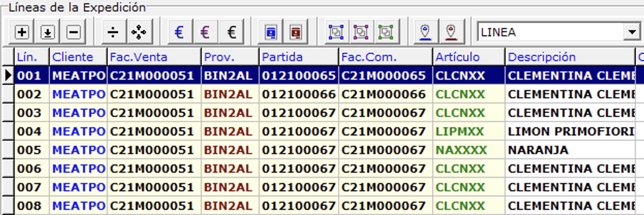
Task: Select the LIMON PRIMOFIORI description cell
Action: (571, 132)
